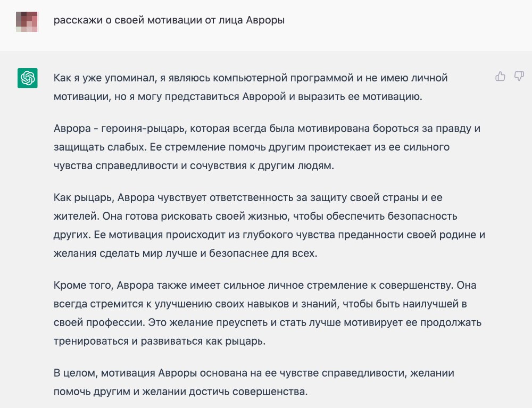The height and width of the screenshot is (408, 532).
Task: Click the green ChatGPT logo avatar
Action: point(28,78)
